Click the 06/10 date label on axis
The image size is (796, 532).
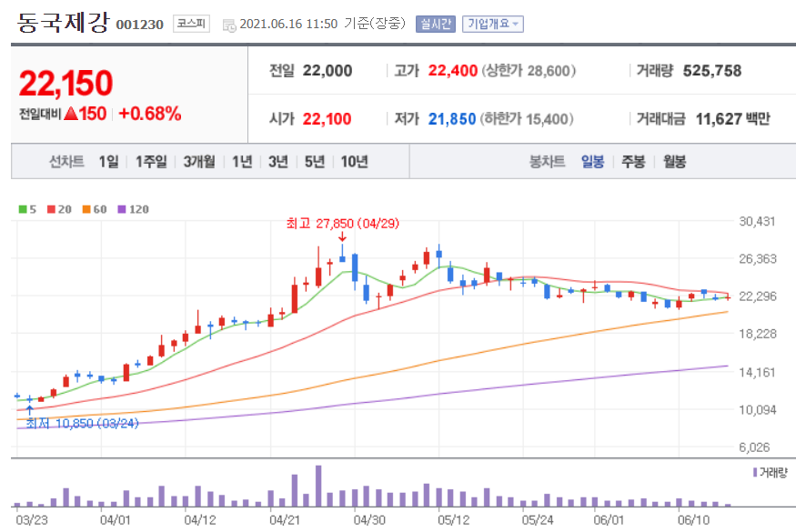pos(693,520)
